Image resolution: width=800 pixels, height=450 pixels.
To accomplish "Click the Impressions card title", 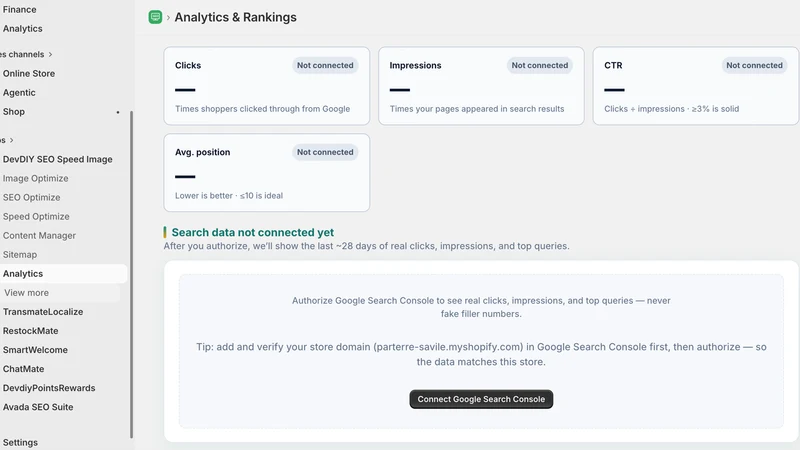I will (x=415, y=65).
